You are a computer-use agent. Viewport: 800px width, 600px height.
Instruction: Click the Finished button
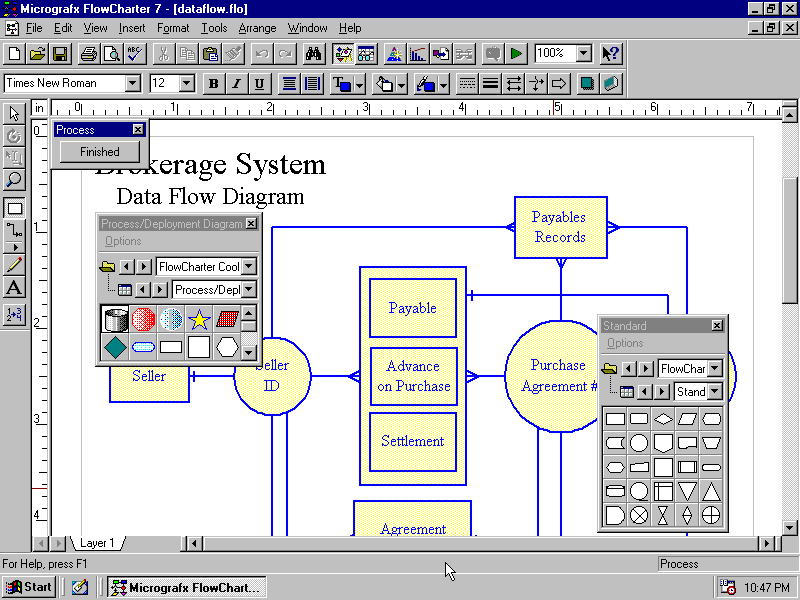(x=99, y=152)
